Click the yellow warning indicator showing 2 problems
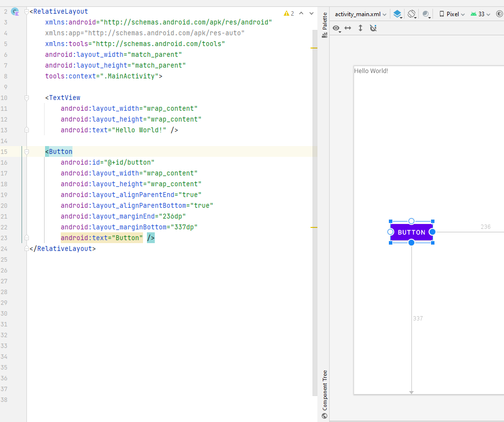Viewport: 504px width, 422px height. point(288,14)
